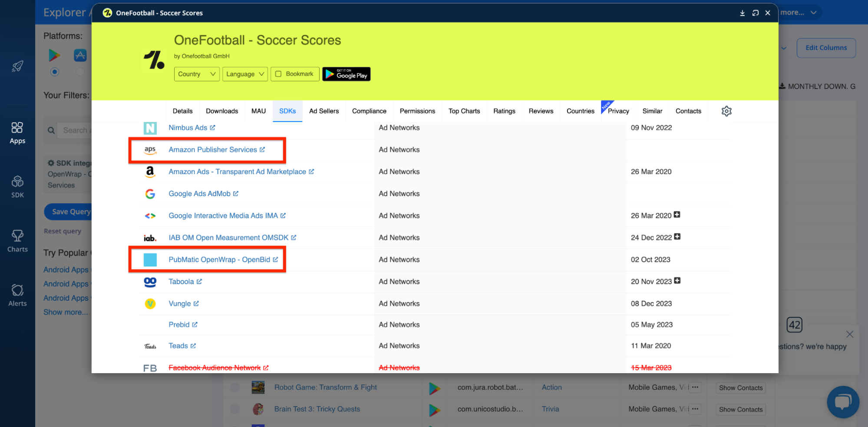Open external link icon beside Google Ads AdMob
The height and width of the screenshot is (427, 868).
coord(236,194)
